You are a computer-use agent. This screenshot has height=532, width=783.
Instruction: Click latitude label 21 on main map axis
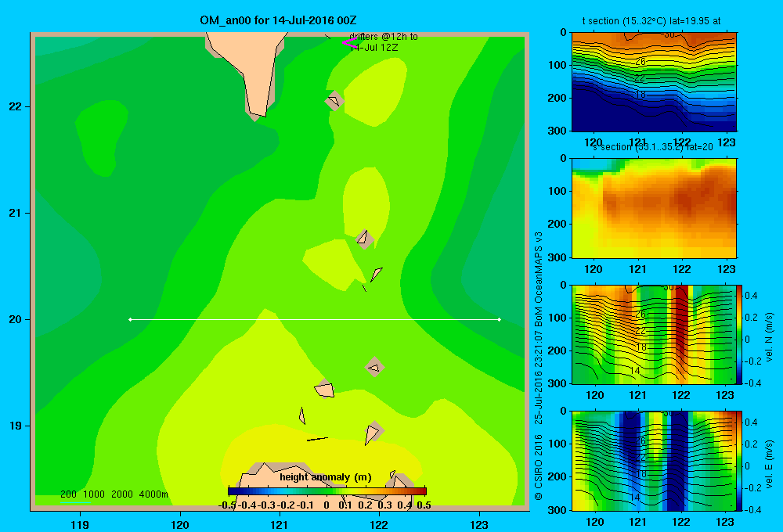[16, 213]
